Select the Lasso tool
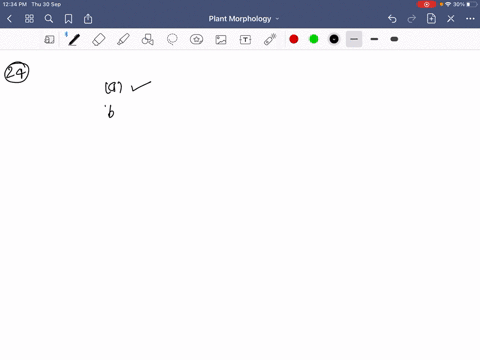The width and height of the screenshot is (480, 360). pyautogui.click(x=172, y=40)
